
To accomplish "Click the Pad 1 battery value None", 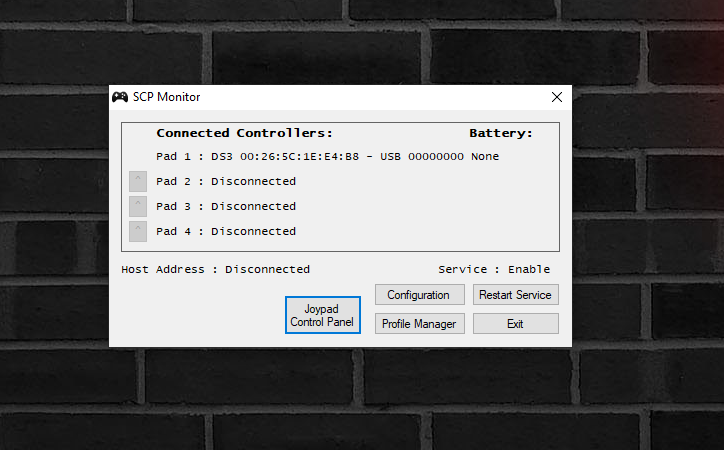I will [x=485, y=157].
